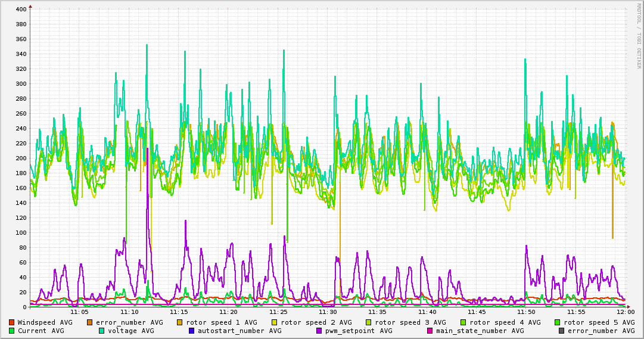Viewport: 644px width, 339px height.
Task: Click the orange error_number AVG legend swatch
Action: click(90, 322)
